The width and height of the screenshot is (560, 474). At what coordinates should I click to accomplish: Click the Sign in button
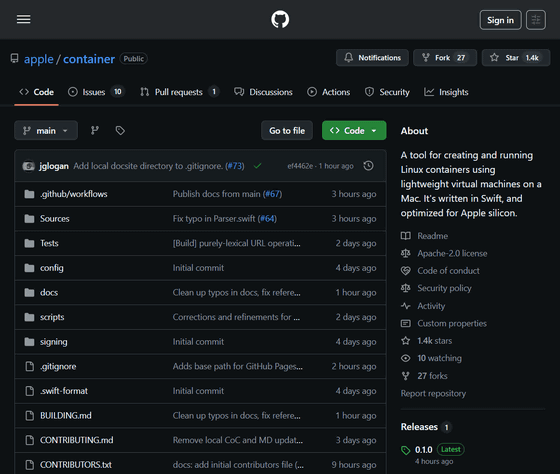pos(500,20)
